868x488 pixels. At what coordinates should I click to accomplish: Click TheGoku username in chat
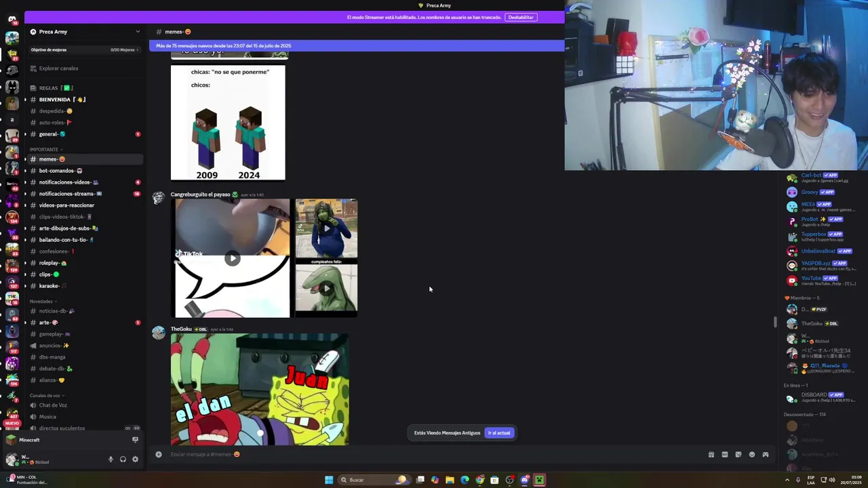point(182,329)
